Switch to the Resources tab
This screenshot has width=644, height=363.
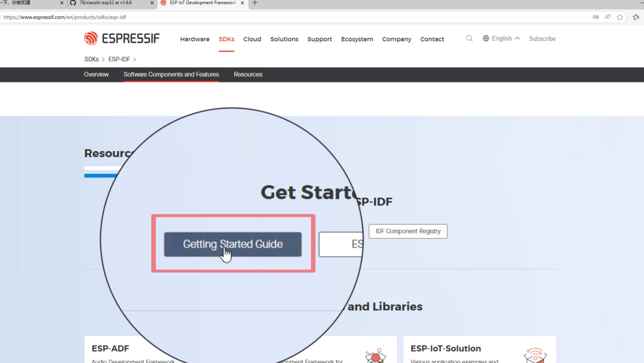coord(248,75)
